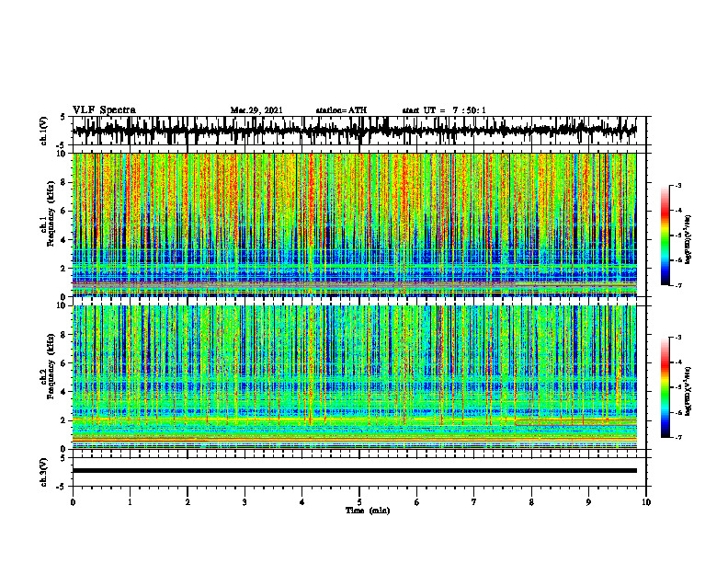Viewport: 728px width, 563px height.
Task: Click the "5" time axis tick label
Action: [359, 502]
